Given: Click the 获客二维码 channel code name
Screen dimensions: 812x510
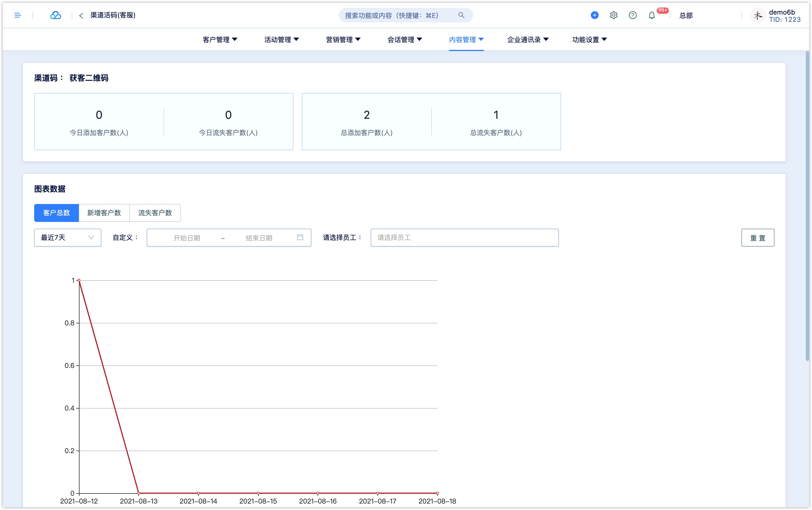Looking at the screenshot, I should [89, 78].
